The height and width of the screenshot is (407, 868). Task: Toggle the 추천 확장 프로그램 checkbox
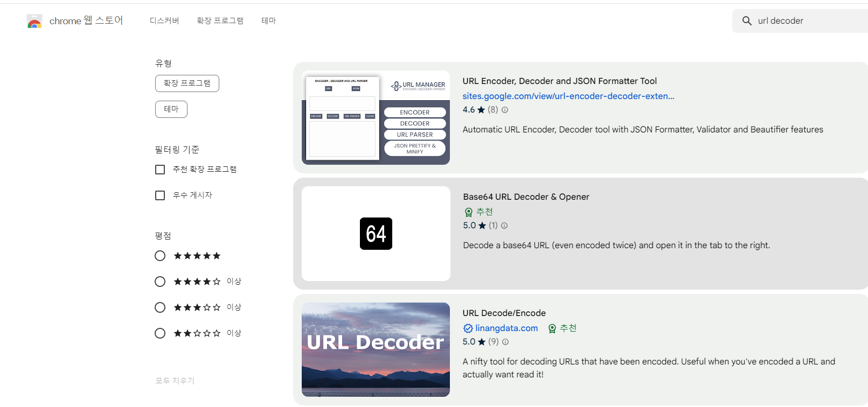[x=160, y=170]
